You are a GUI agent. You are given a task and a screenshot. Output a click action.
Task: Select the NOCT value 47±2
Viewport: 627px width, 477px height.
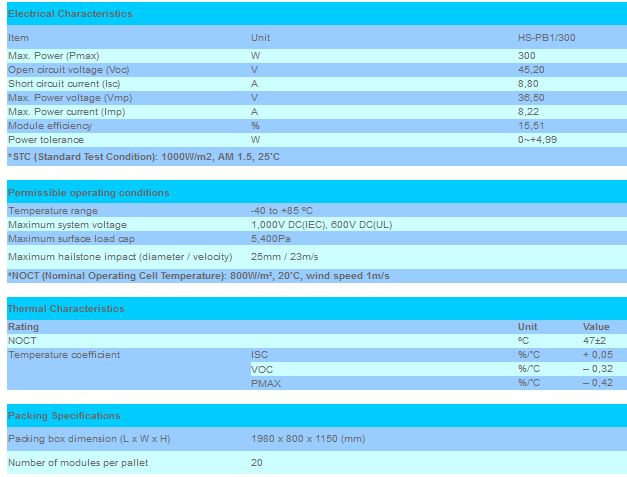(594, 341)
